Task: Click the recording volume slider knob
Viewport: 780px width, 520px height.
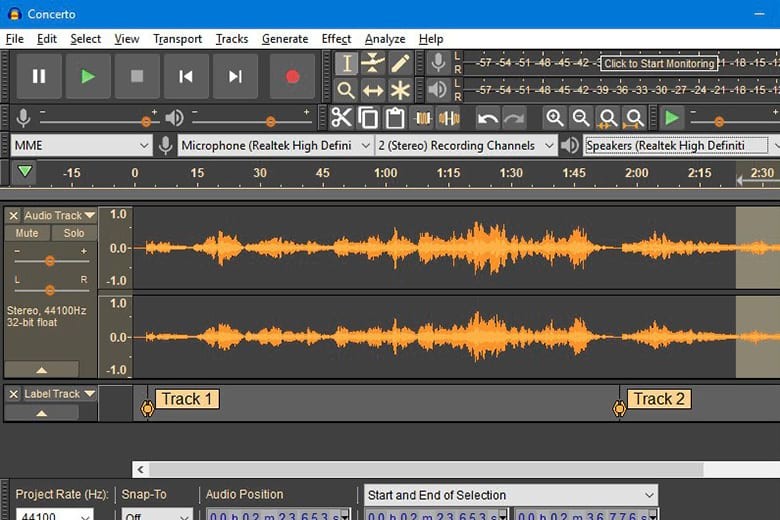Action: click(146, 121)
